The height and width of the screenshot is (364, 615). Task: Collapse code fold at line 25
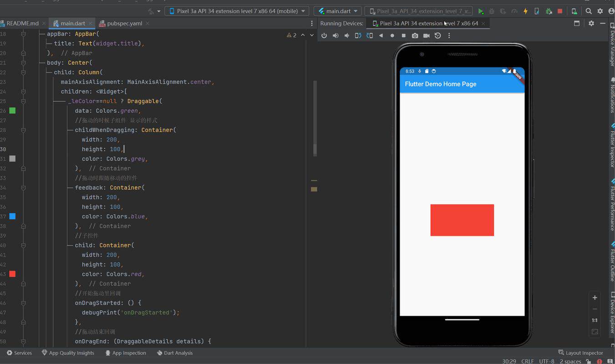click(23, 101)
